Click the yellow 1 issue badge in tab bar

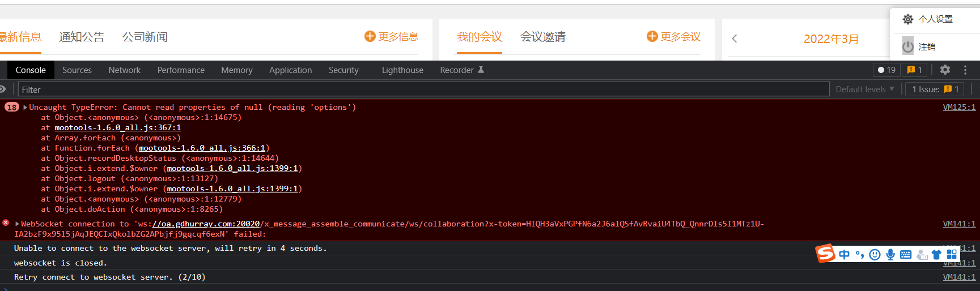tap(915, 70)
